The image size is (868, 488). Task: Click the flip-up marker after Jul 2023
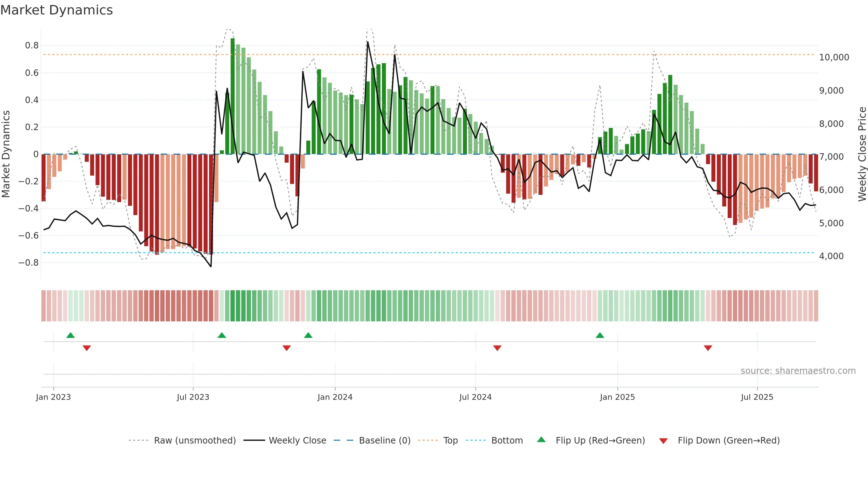222,335
